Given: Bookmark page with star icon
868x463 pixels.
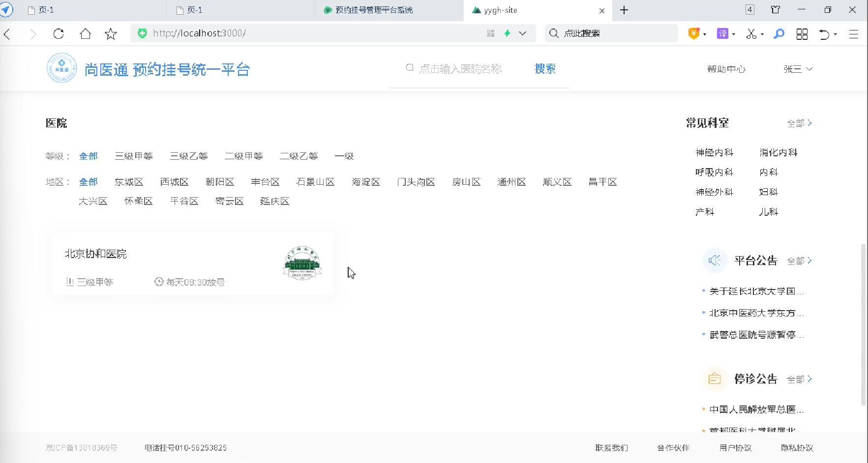Looking at the screenshot, I should point(111,33).
